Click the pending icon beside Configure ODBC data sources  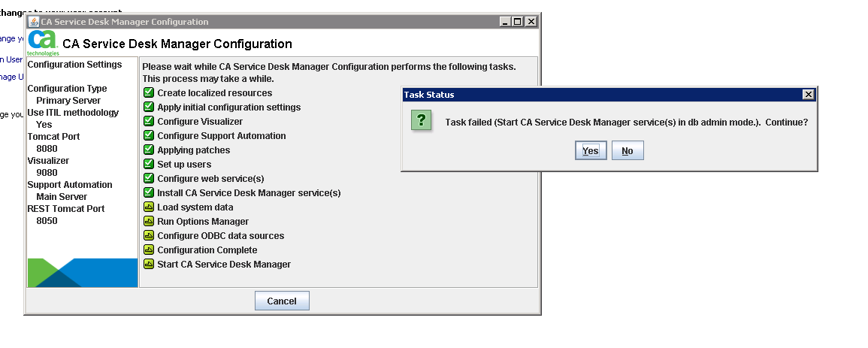tap(148, 235)
